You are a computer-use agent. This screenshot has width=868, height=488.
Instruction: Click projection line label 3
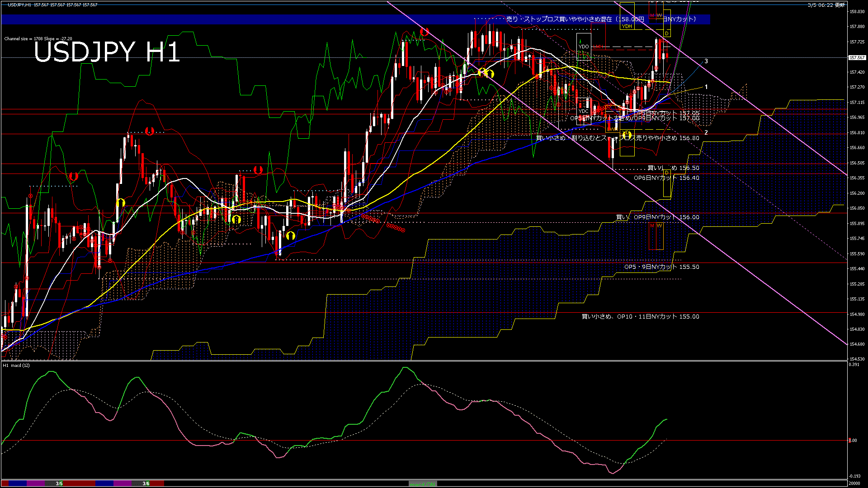(706, 61)
